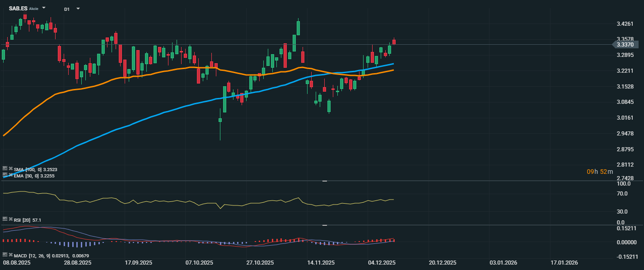
Task: Click the 27.10.2025 date on time axis
Action: (x=260, y=262)
